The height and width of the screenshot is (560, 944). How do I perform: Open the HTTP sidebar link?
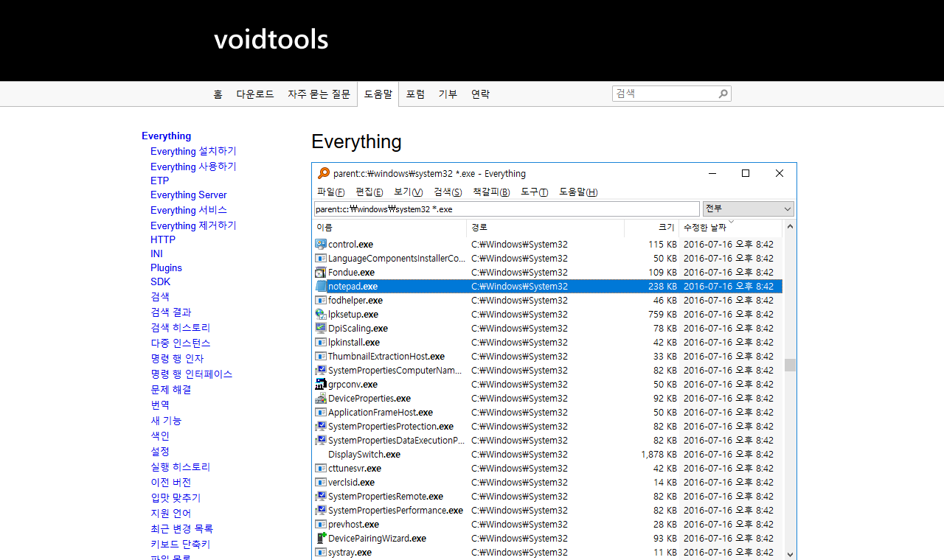(163, 239)
